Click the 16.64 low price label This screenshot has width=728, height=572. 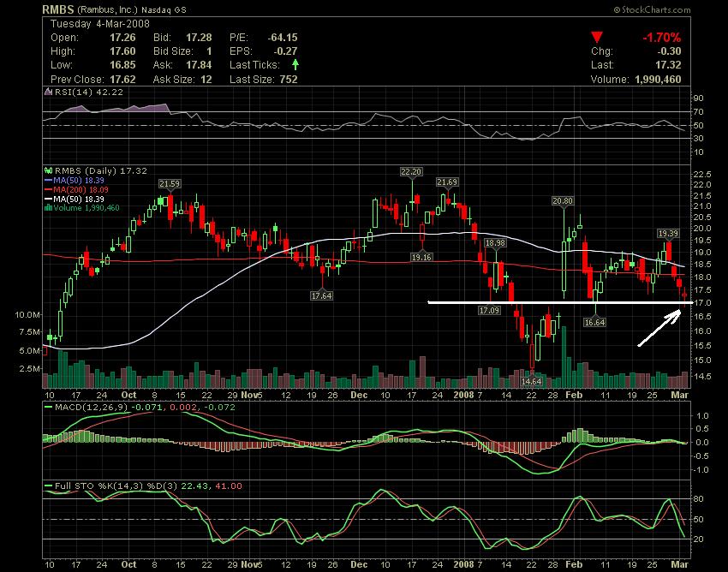coord(594,322)
